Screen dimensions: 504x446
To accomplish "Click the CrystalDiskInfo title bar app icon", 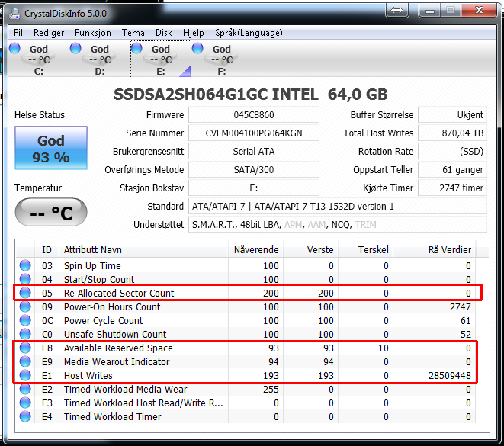I will [14, 13].
